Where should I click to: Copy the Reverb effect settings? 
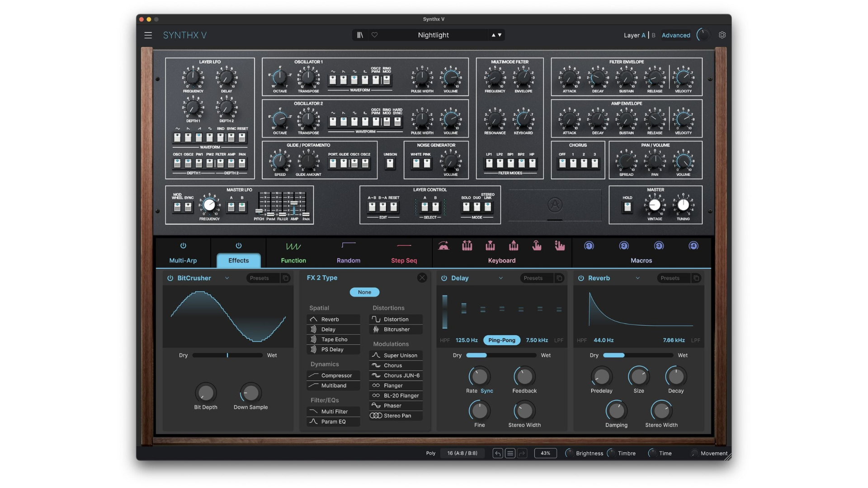(696, 278)
